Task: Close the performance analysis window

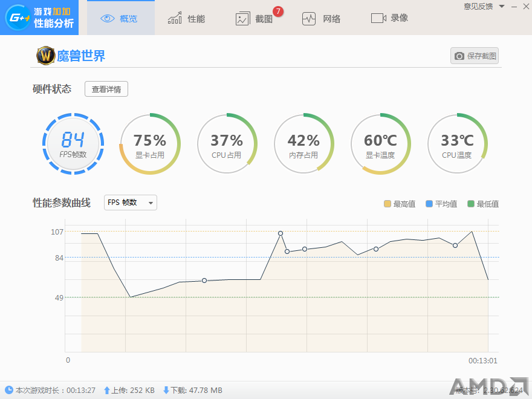Action: click(x=526, y=7)
